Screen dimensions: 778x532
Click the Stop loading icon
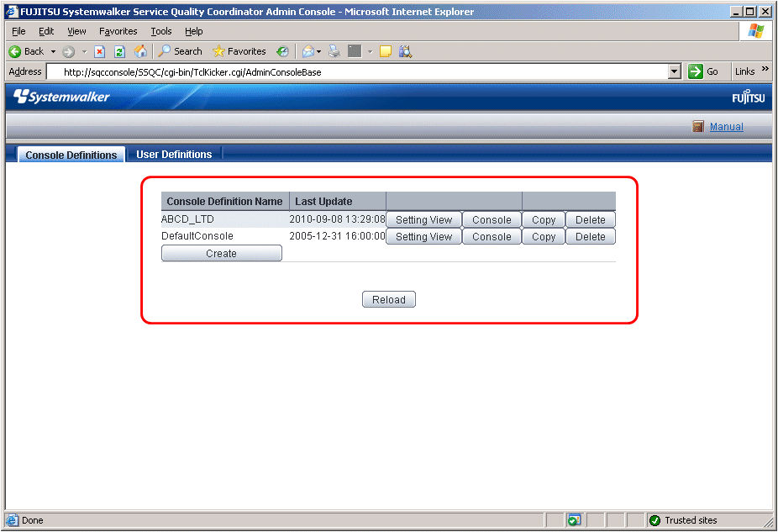tap(99, 51)
